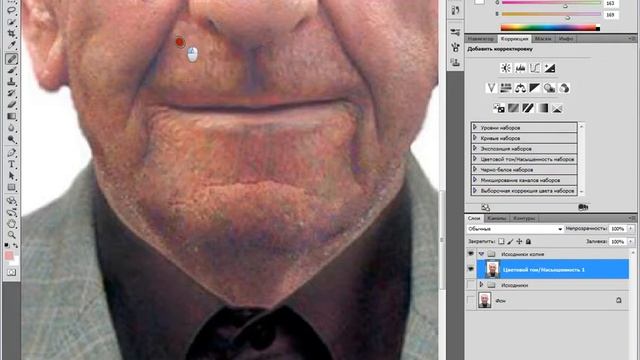Add a Posterize adjustment
This screenshot has width=640, height=360.
513,108
